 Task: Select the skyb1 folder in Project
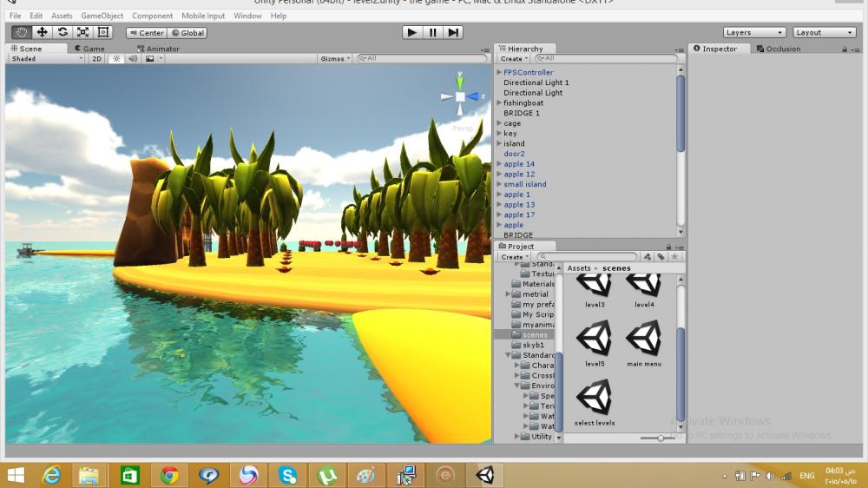click(x=528, y=345)
